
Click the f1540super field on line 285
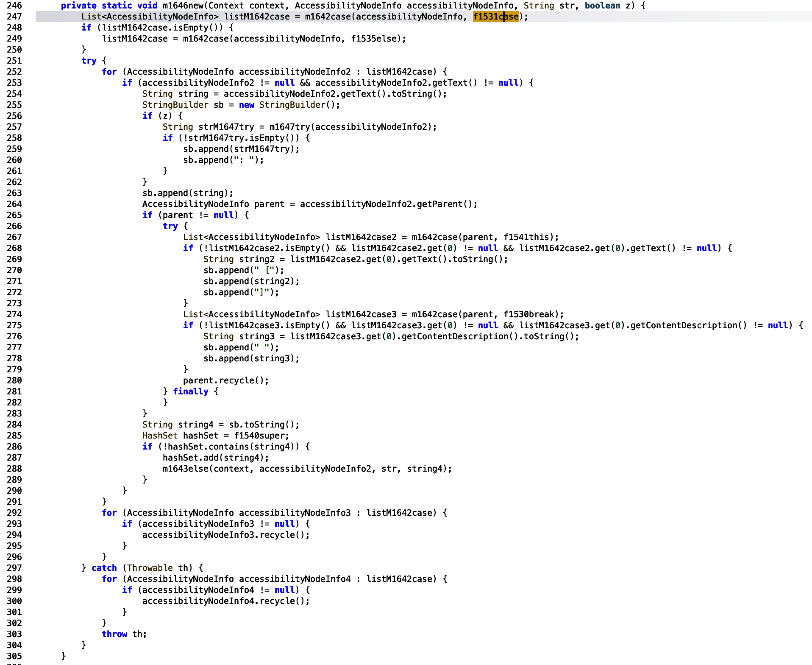(261, 436)
